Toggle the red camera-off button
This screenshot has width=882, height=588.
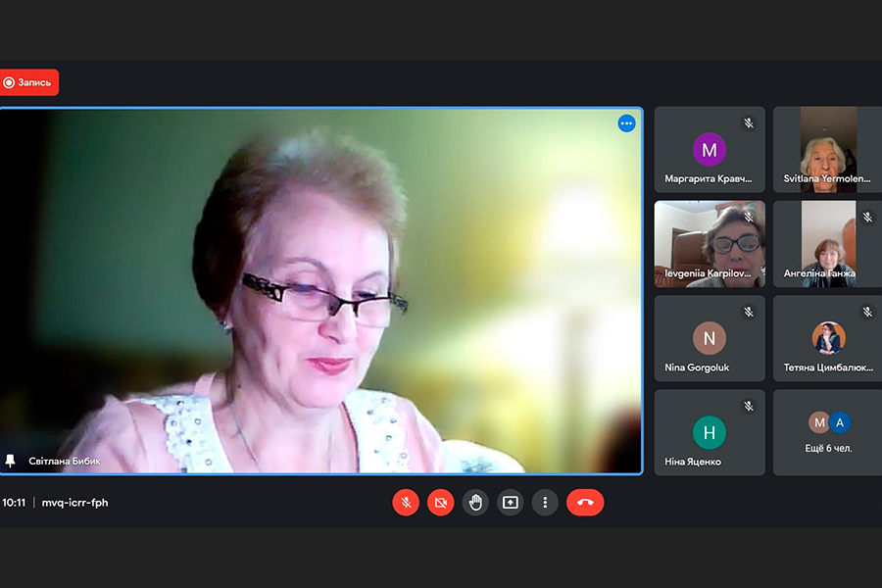(x=440, y=503)
